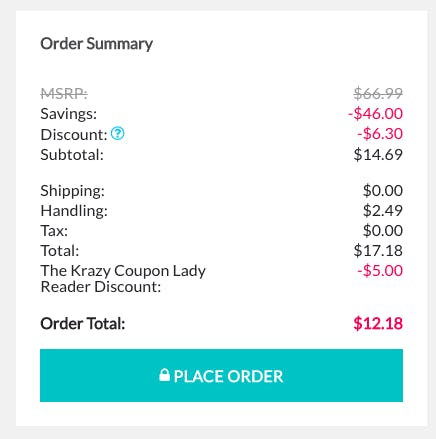Click the Discount label text
The image size is (436, 439).
tap(74, 134)
